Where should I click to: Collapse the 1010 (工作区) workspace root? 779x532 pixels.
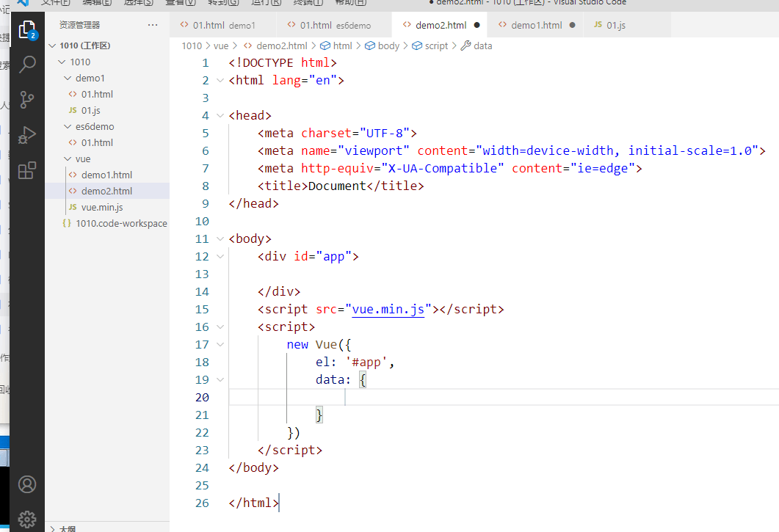point(52,45)
